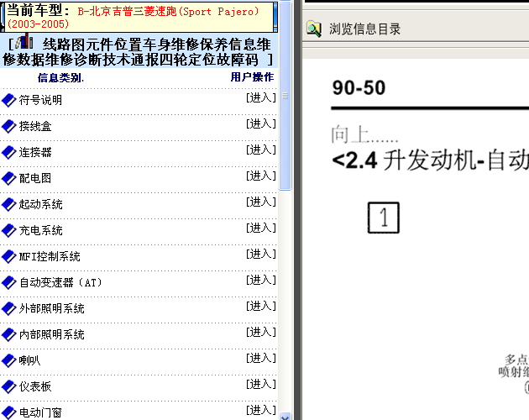Open [进入] link for 电动门窗
Screen dimensions: 529x420
[261, 410]
